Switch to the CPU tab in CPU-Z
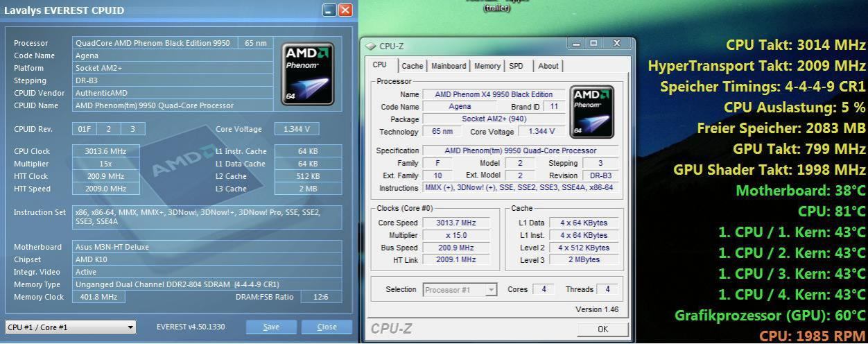Screen dimensions: 868x344 [x=380, y=65]
